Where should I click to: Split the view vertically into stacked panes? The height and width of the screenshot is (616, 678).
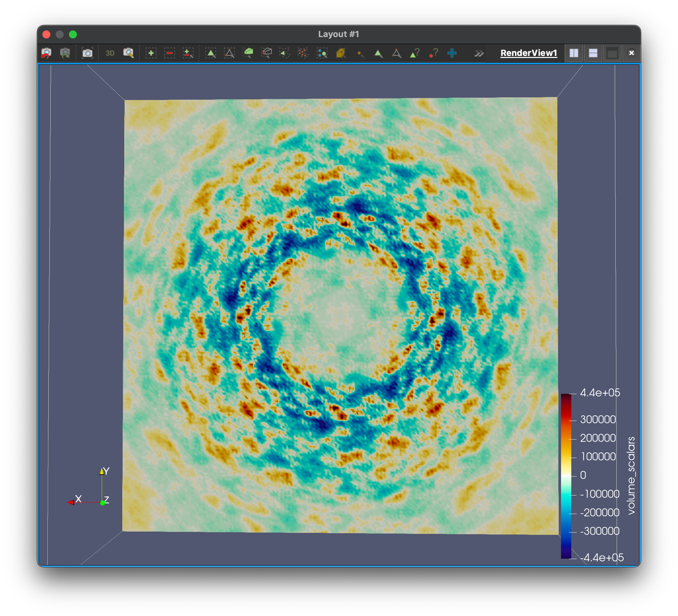(593, 53)
